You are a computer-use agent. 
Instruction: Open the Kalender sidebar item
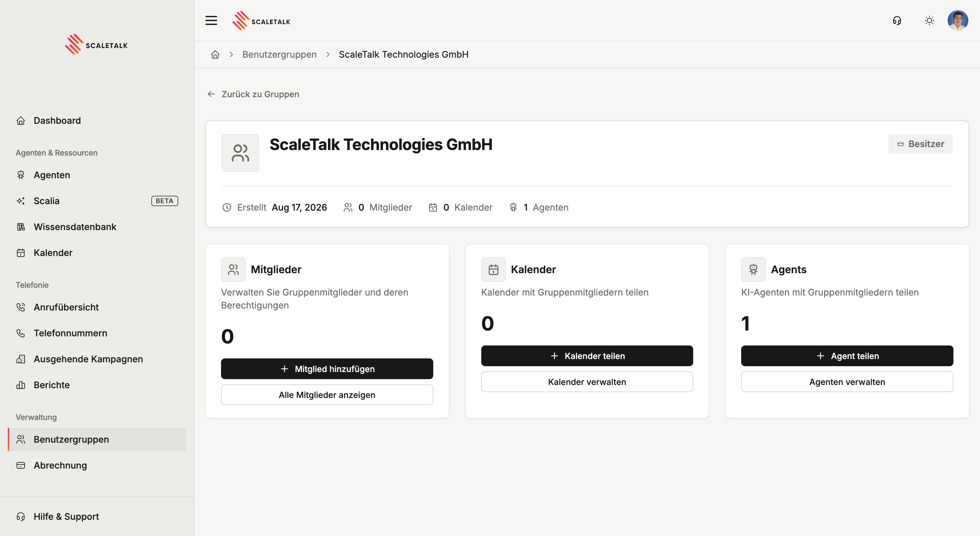coord(97,252)
